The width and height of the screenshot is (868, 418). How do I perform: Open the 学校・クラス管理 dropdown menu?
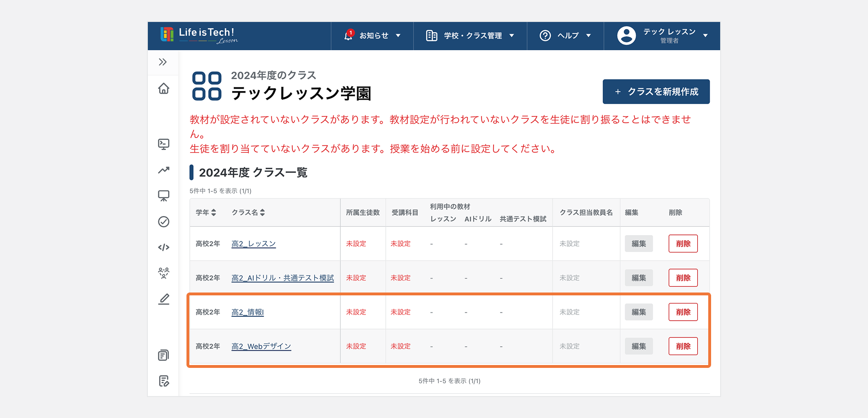pyautogui.click(x=470, y=36)
